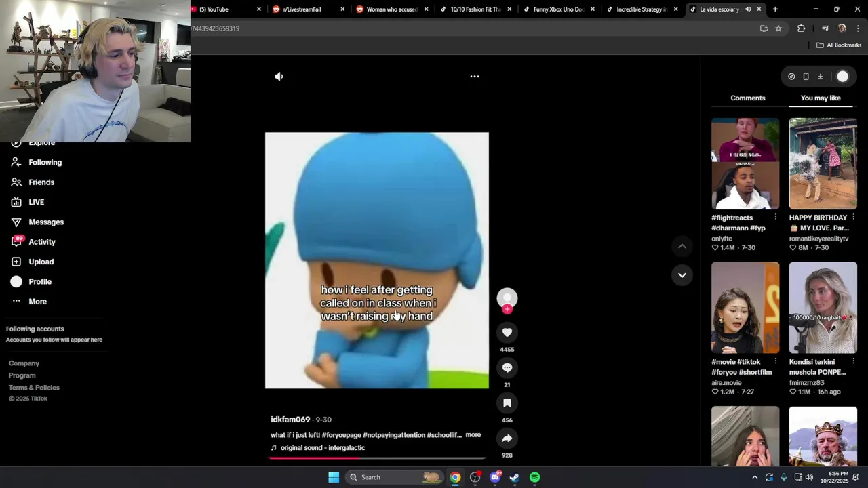
Task: Open onlyftc account under recommended video
Action: click(x=722, y=239)
